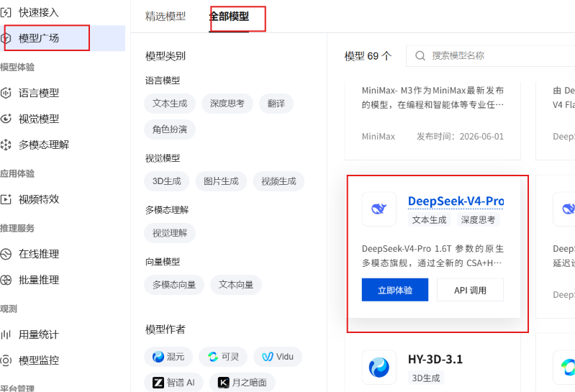
Task: Filter by 视觉理解 category chip
Action: coord(170,233)
